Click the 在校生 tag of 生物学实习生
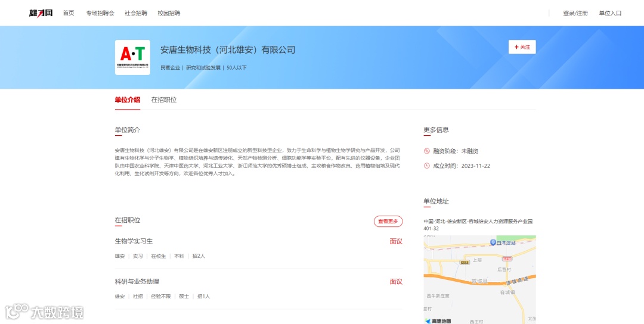644x324 pixels. [159, 256]
